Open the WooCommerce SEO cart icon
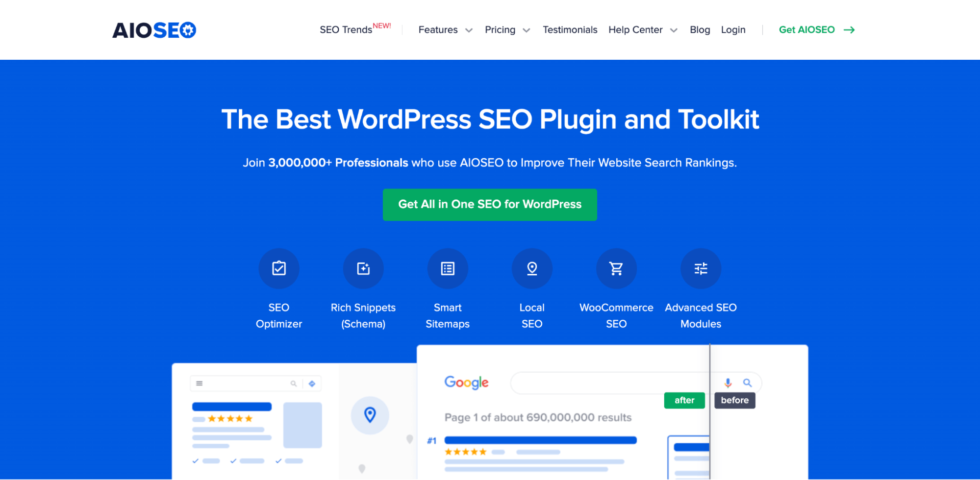 coord(616,268)
